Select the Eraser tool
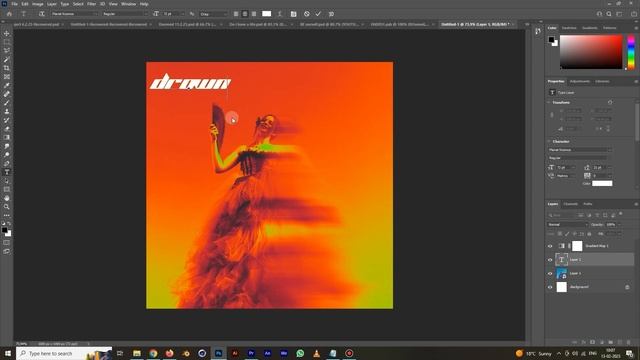 pos(7,129)
